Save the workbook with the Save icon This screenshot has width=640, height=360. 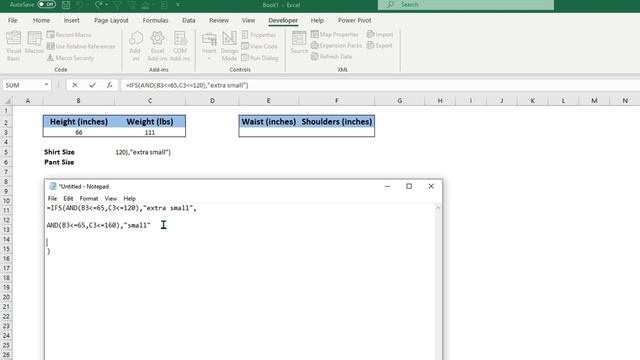click(x=66, y=5)
